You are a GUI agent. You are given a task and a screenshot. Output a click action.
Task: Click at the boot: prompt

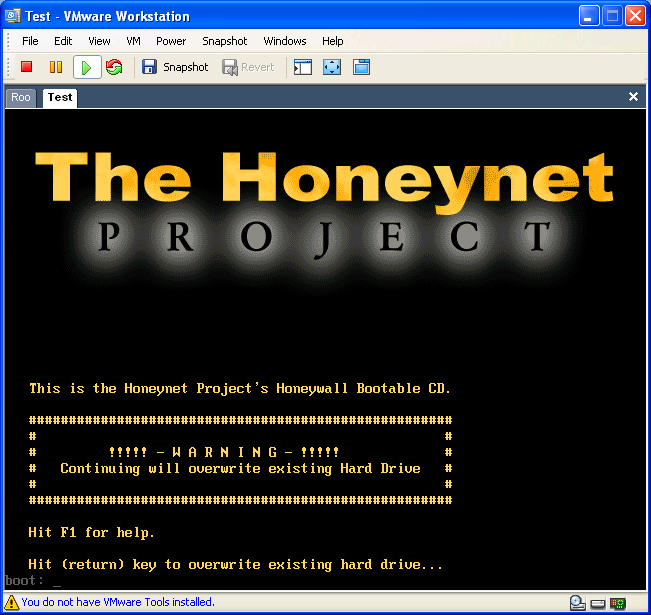point(33,581)
